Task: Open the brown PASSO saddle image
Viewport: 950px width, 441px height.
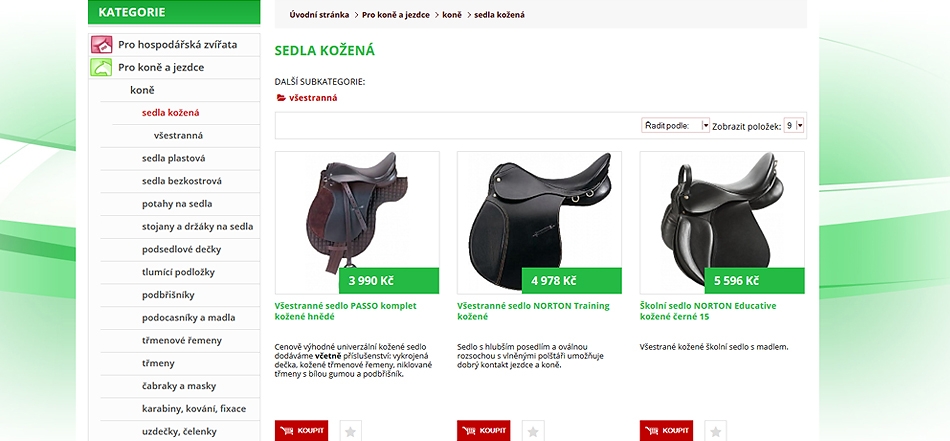Action: (357, 222)
